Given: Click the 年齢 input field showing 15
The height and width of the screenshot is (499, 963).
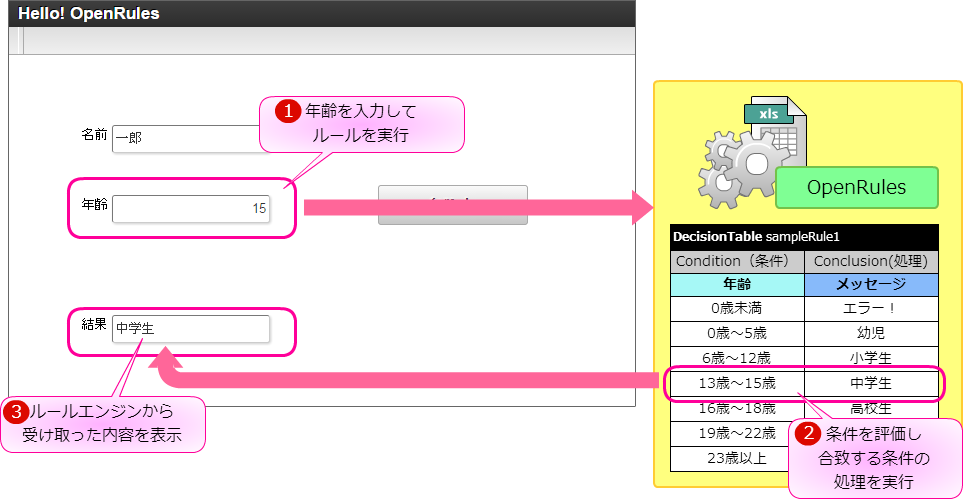Looking at the screenshot, I should [x=191, y=208].
